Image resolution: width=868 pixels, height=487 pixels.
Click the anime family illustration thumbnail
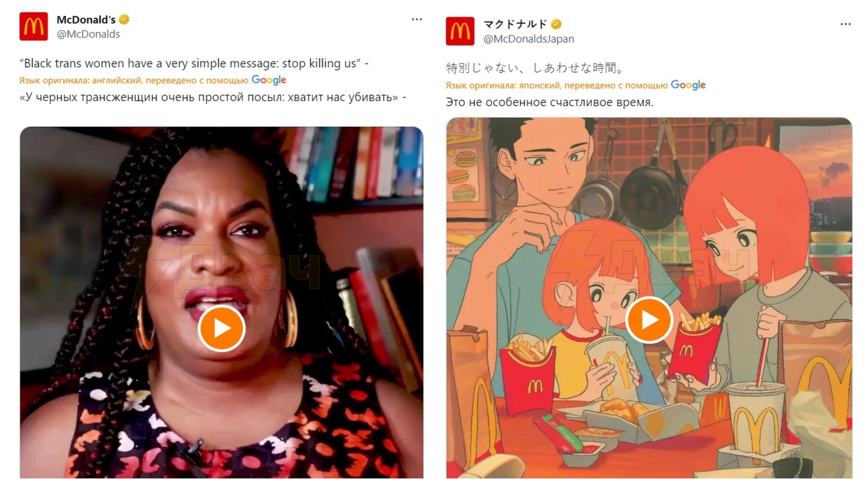pos(649,298)
